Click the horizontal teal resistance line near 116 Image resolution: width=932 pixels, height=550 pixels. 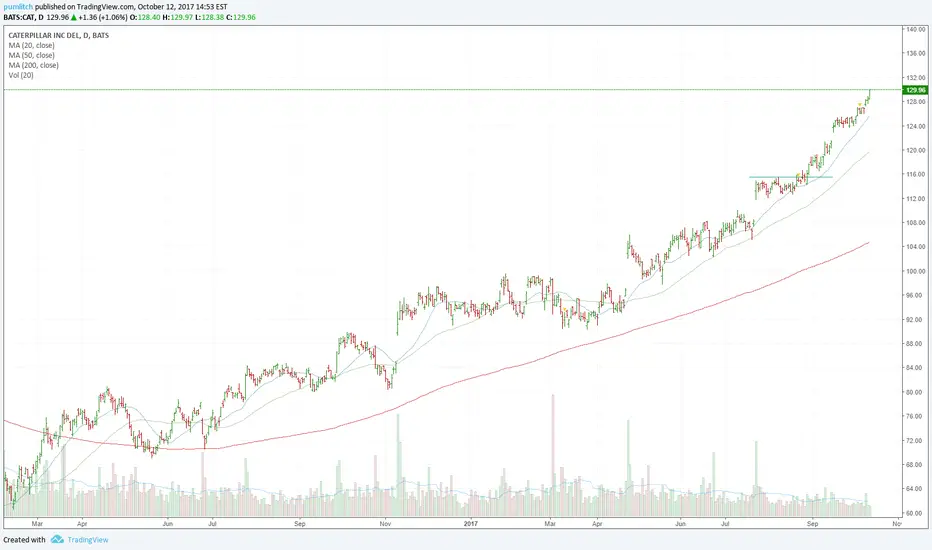coord(791,177)
